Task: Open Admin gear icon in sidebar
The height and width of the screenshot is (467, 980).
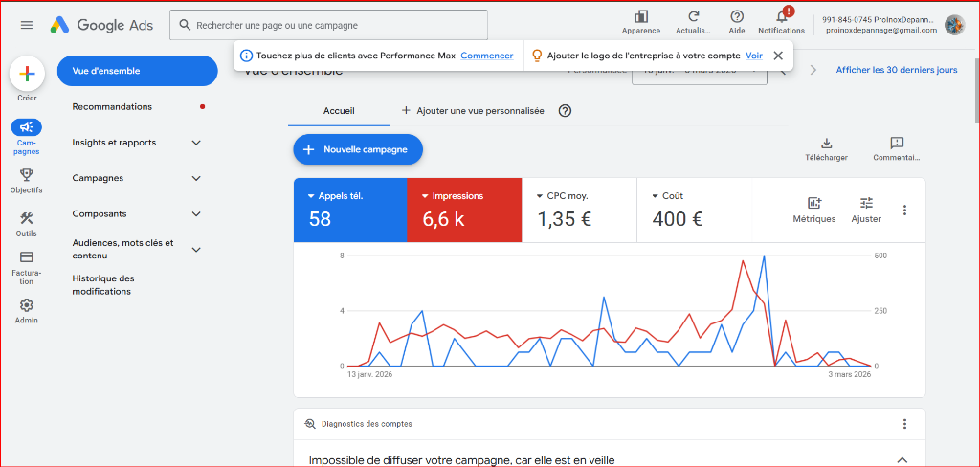Action: (27, 305)
